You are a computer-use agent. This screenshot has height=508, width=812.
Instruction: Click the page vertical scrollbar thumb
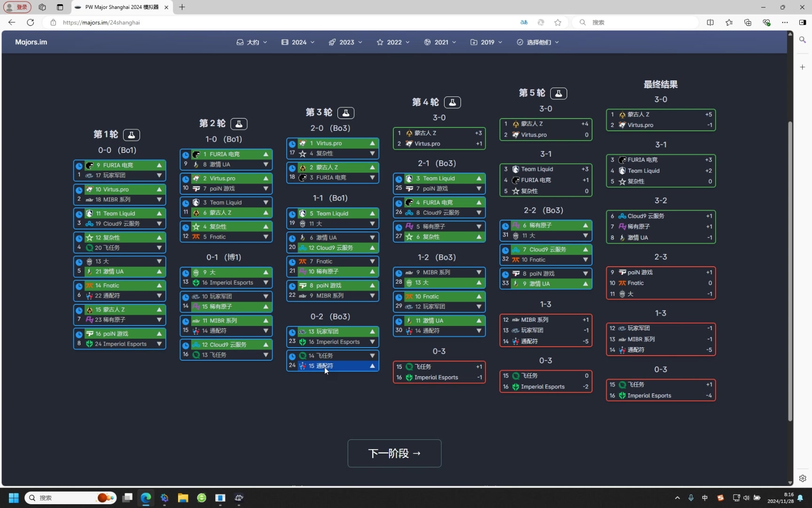(790, 271)
